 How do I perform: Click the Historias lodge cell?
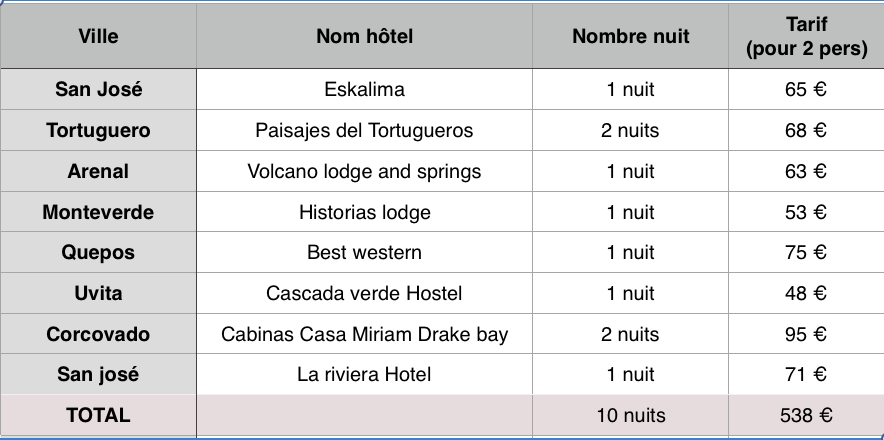(x=364, y=212)
